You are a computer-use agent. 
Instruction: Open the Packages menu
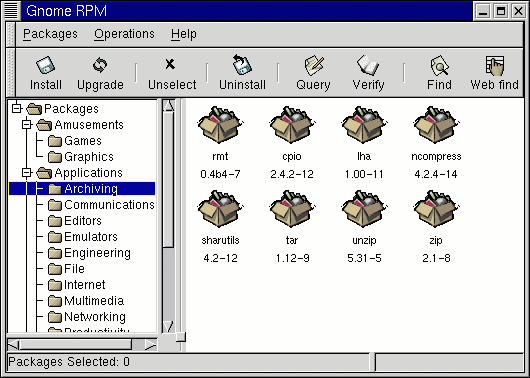(x=50, y=34)
